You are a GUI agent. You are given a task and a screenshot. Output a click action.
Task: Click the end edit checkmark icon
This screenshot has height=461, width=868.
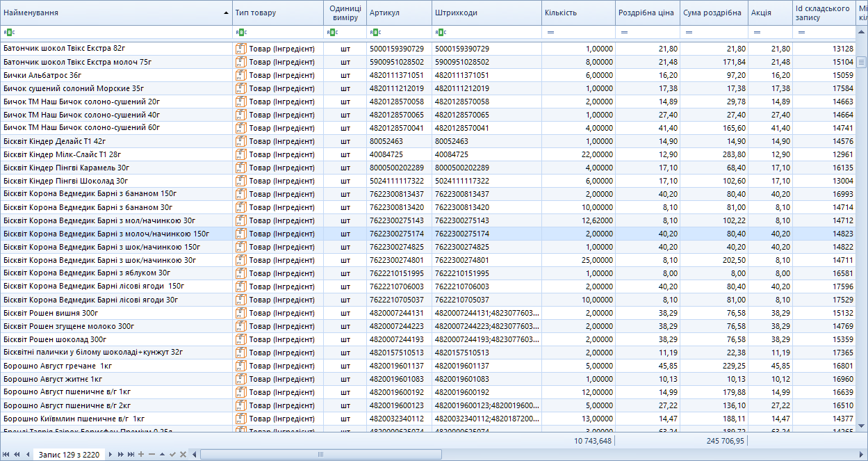(172, 454)
